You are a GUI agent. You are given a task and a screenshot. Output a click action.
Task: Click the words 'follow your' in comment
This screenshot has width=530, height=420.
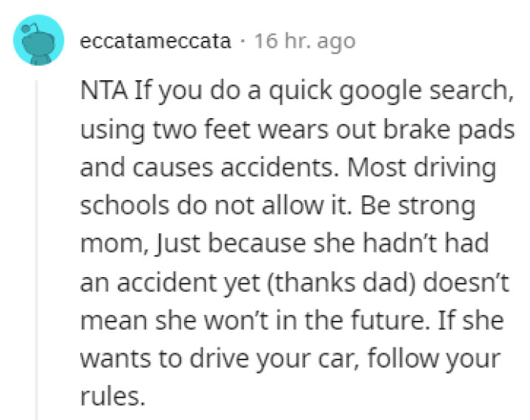434,359
